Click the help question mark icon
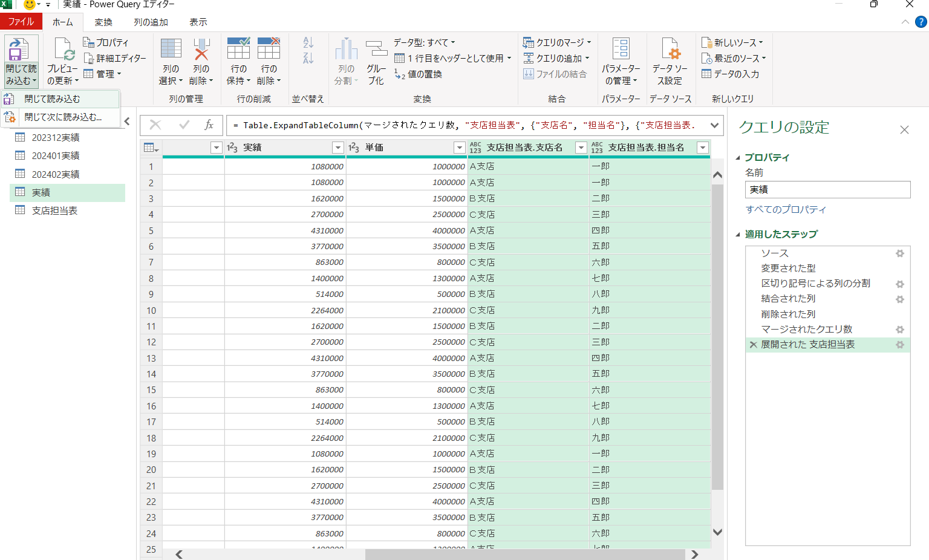Screen dimensions: 929x560 click(x=921, y=22)
